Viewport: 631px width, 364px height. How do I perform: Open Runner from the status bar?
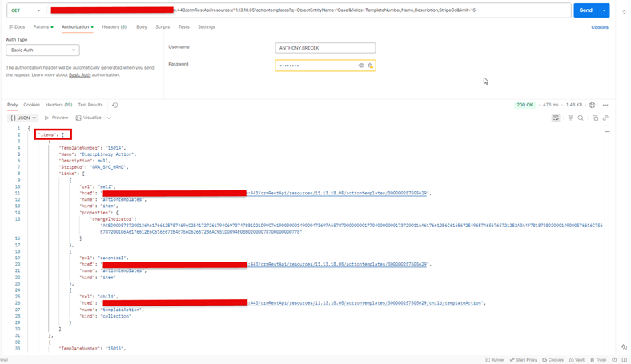point(495,360)
